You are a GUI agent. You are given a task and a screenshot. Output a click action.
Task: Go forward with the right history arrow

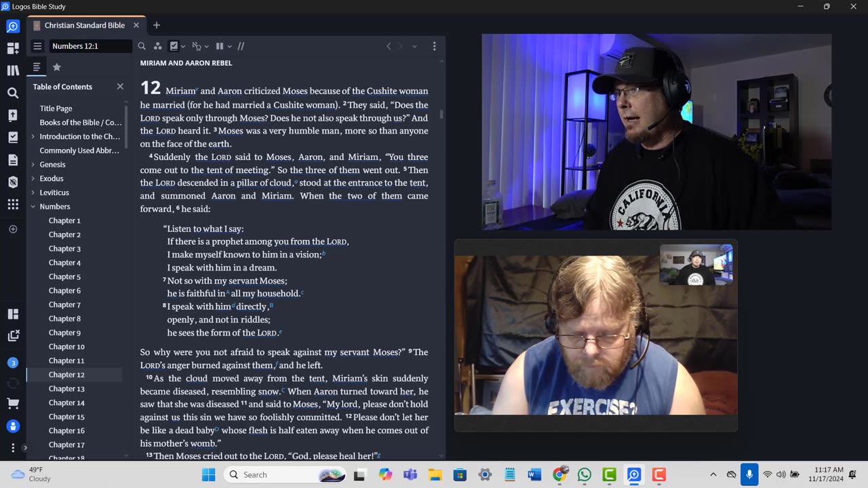400,46
